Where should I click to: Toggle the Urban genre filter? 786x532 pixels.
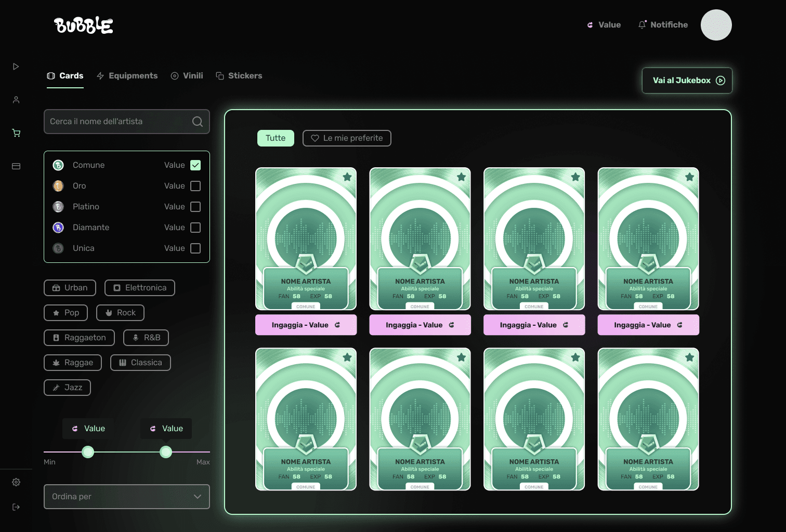70,288
